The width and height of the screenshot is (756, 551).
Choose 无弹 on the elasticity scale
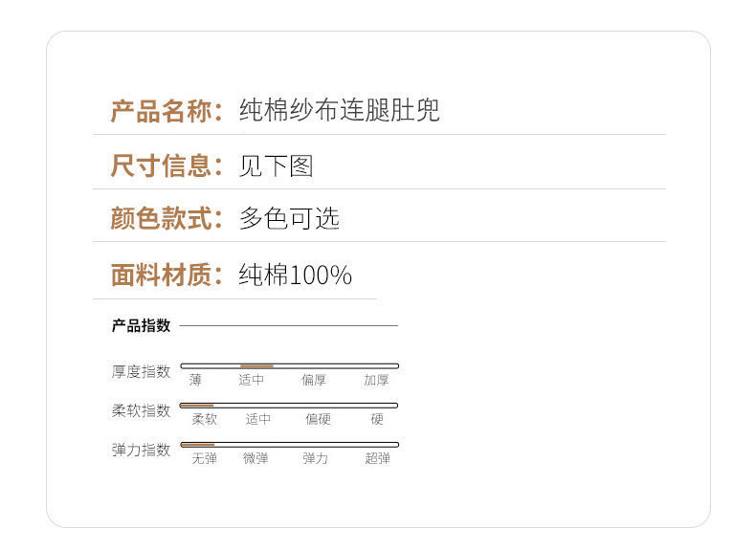click(x=204, y=459)
